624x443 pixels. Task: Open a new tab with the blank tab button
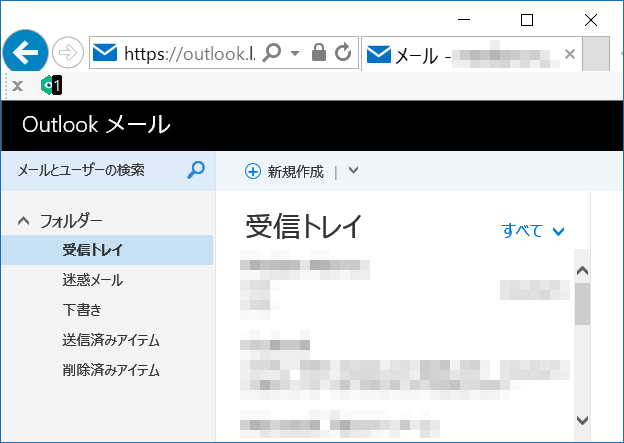(596, 54)
